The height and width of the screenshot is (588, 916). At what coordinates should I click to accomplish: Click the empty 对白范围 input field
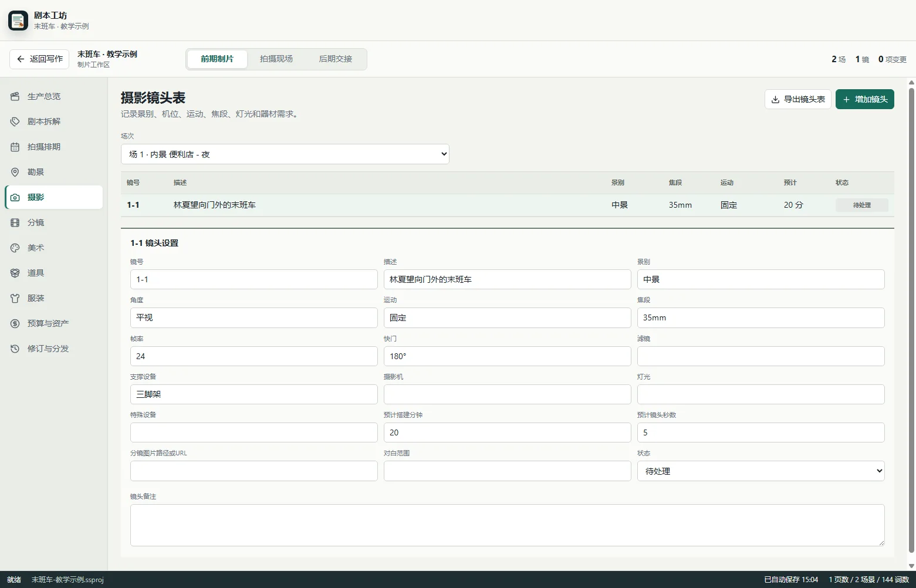click(508, 471)
